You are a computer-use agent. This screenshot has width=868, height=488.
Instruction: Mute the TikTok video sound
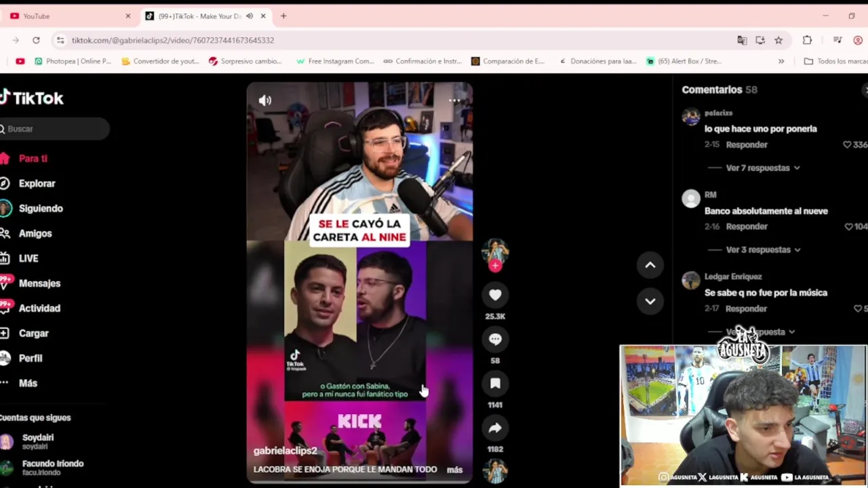264,100
